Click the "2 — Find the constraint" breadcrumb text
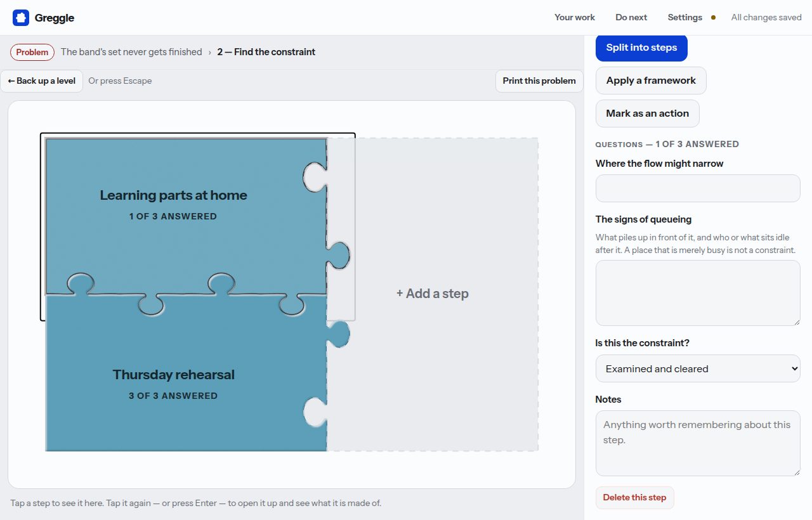Image resolution: width=812 pixels, height=520 pixels. 266,52
